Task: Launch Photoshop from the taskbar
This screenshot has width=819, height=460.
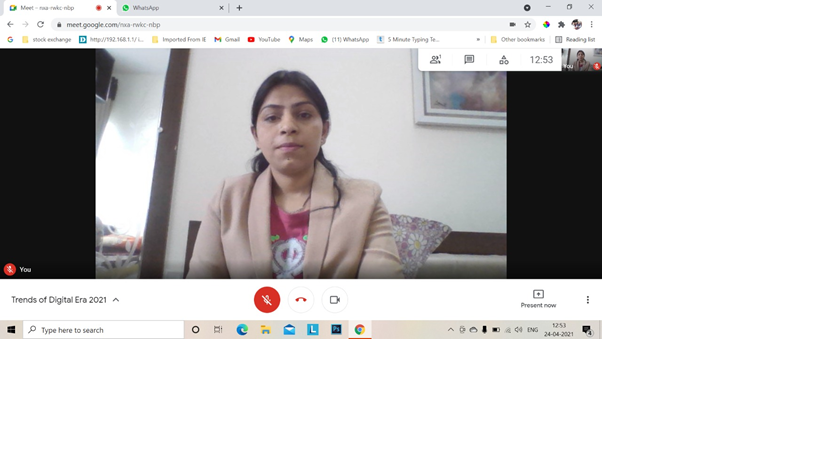Action: pos(336,329)
